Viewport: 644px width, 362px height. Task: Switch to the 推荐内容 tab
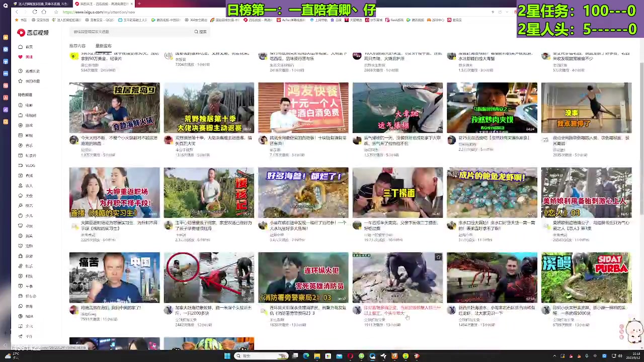[x=77, y=45]
